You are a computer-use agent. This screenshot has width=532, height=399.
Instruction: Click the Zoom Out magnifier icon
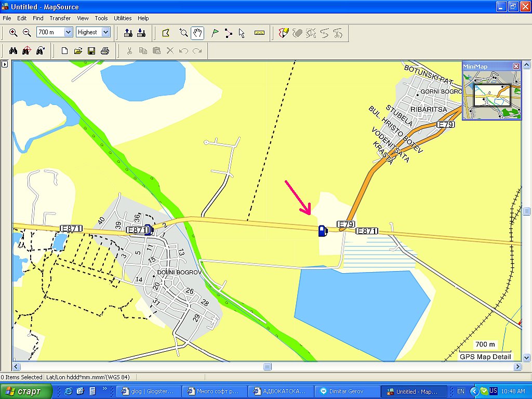coord(27,33)
